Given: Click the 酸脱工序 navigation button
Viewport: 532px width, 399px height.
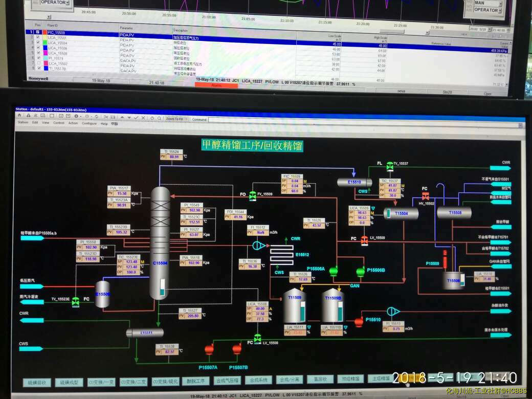Looking at the screenshot, I should [x=195, y=381].
